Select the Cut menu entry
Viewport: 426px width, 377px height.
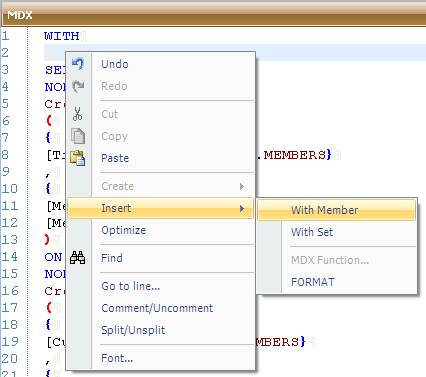coord(161,114)
